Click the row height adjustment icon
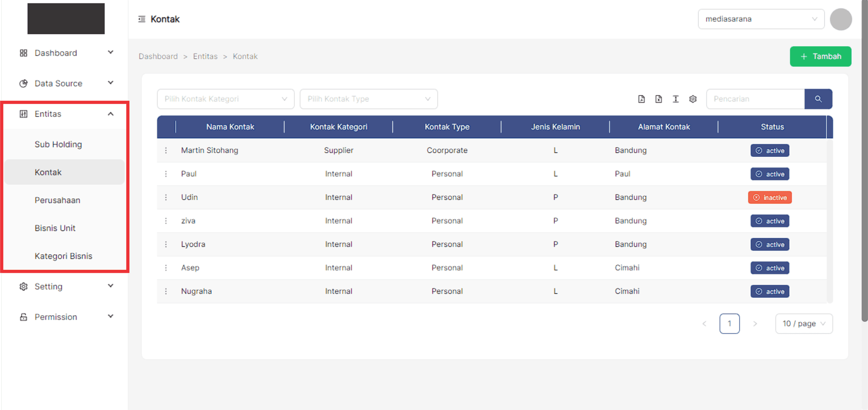The height and width of the screenshot is (410, 868). tap(676, 99)
